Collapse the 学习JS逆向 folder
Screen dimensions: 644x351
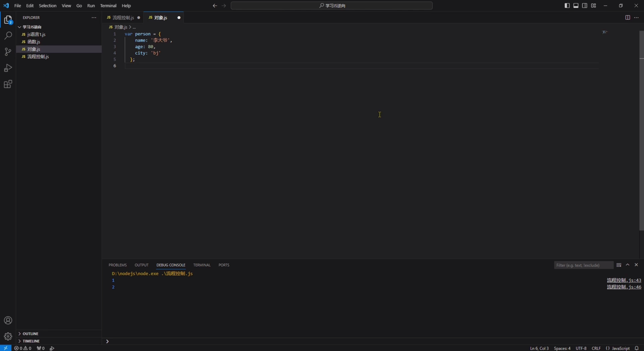[32, 27]
